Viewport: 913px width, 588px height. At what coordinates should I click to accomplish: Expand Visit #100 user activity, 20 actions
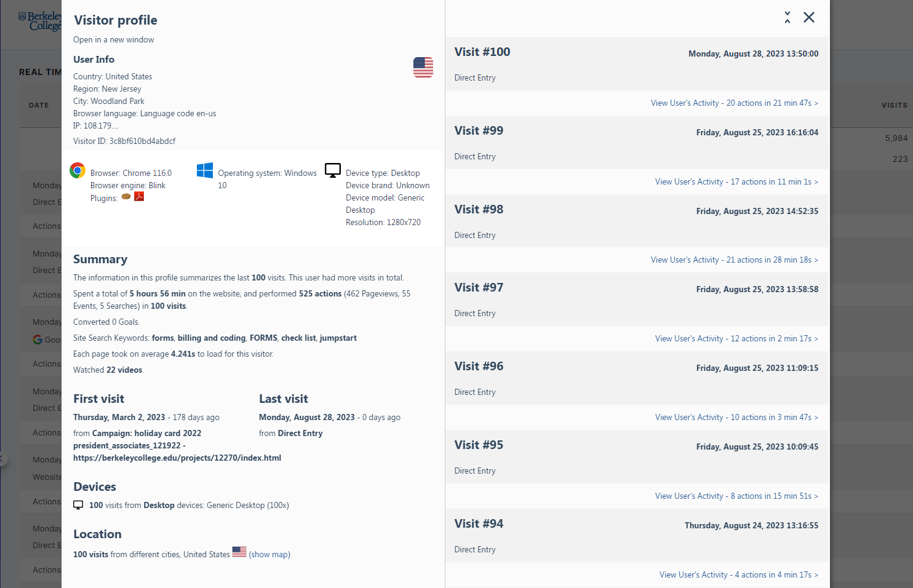(x=734, y=103)
